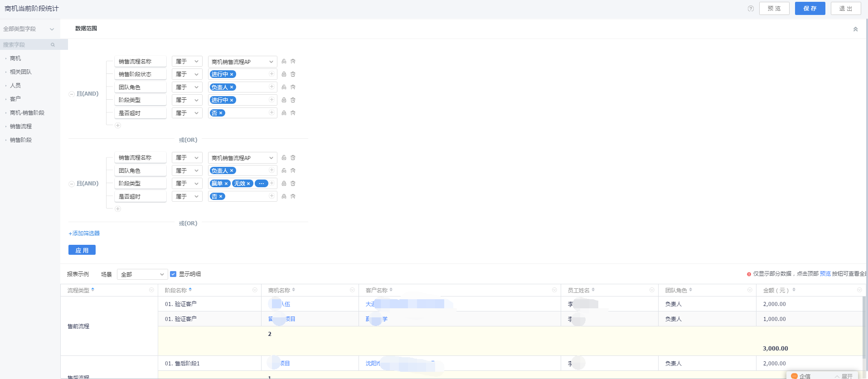
Task: Toggle lock on 销售阶段状态 filter row
Action: (x=284, y=74)
